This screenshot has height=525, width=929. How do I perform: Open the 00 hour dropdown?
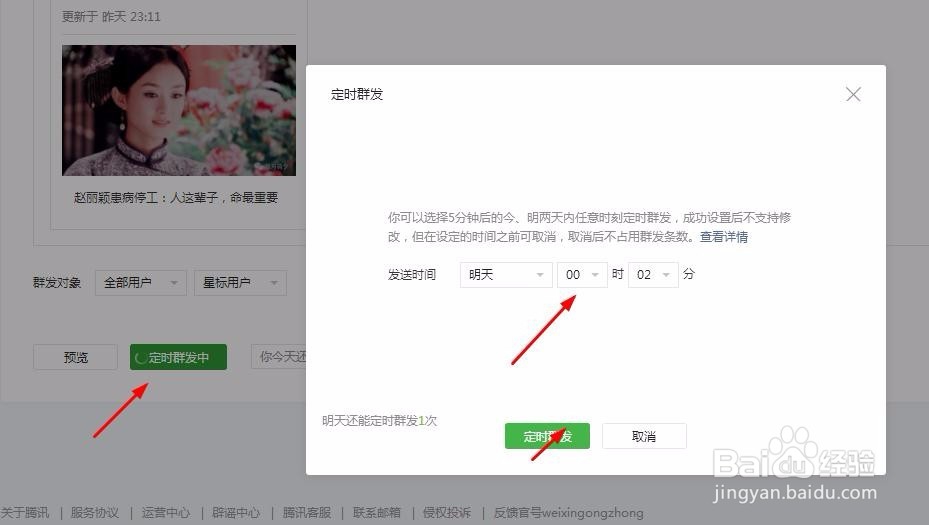(x=582, y=275)
